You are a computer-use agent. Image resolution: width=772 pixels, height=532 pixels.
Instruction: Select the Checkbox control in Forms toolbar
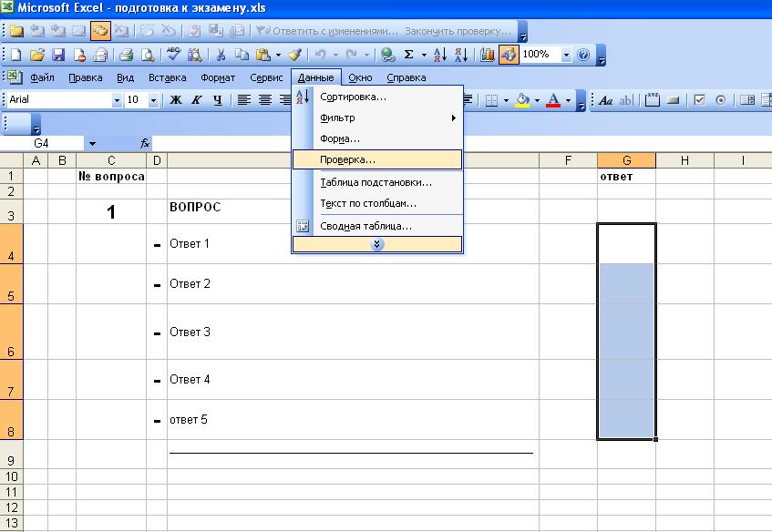700,100
